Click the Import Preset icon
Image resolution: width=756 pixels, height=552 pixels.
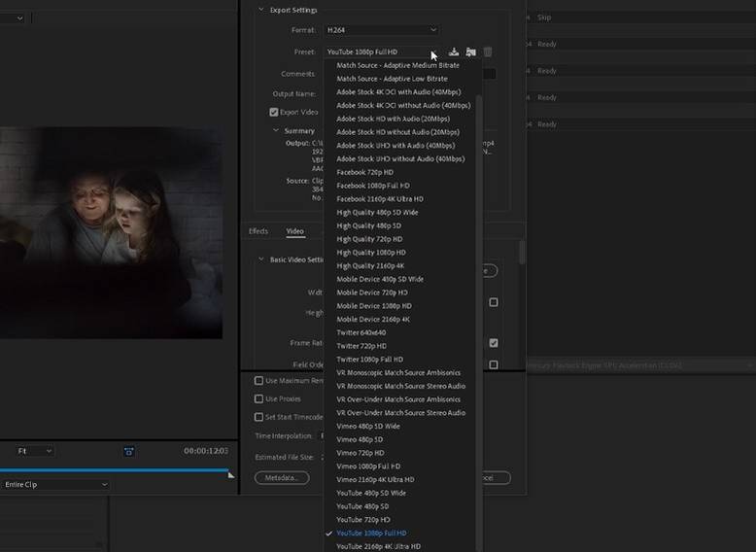[470, 52]
